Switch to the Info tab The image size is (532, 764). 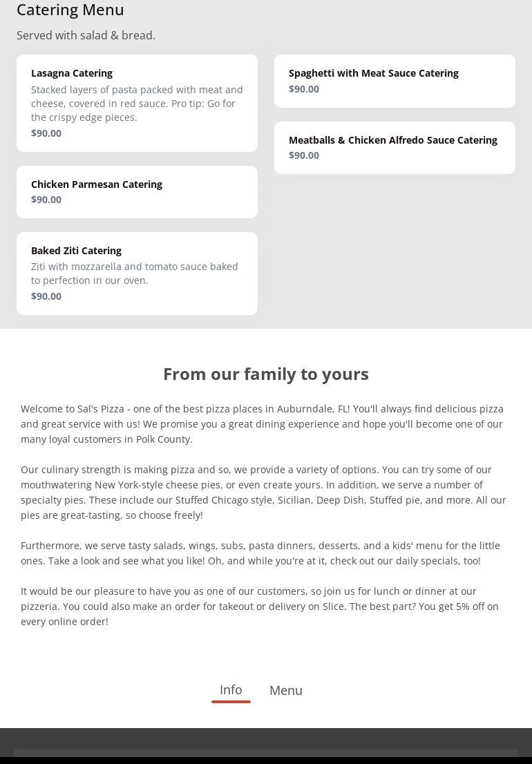[231, 689]
